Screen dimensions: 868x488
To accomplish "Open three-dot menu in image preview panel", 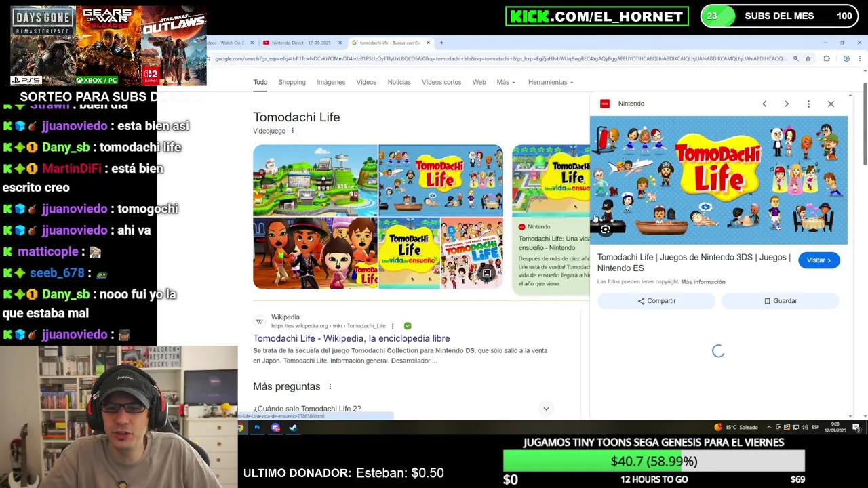I will [x=808, y=104].
